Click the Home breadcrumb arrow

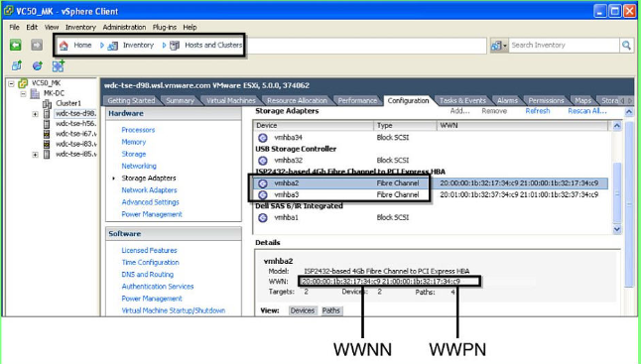click(102, 46)
